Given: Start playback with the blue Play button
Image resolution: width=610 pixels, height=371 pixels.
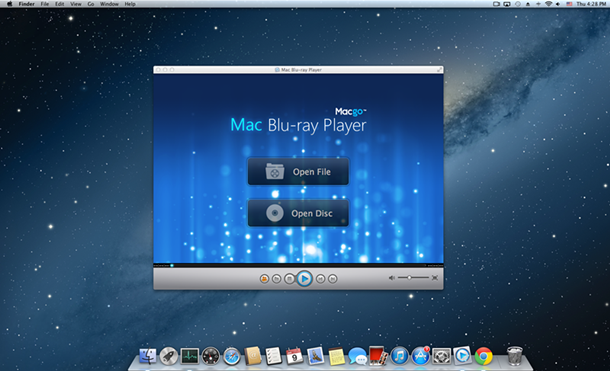Looking at the screenshot, I should 304,278.
